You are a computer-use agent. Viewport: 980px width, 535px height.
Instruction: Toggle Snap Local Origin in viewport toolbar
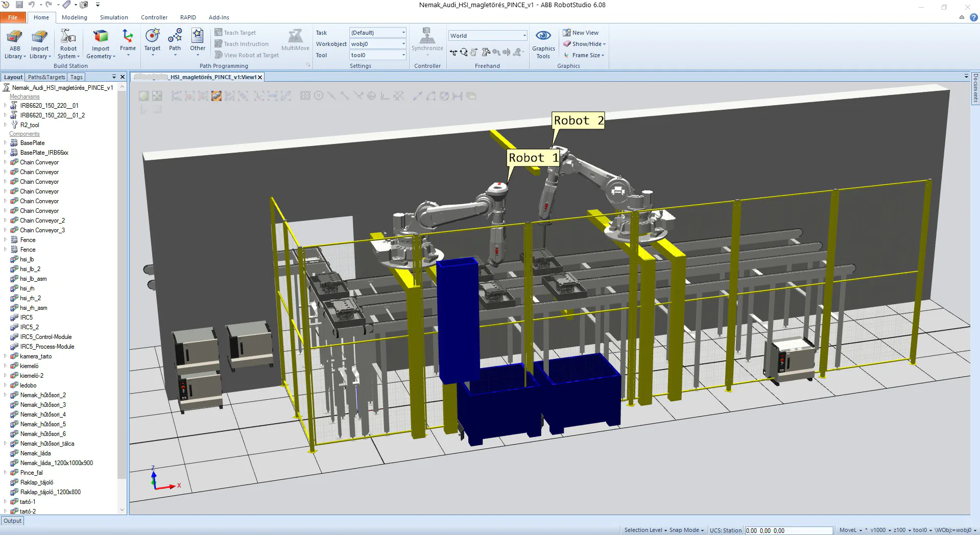coord(385,96)
